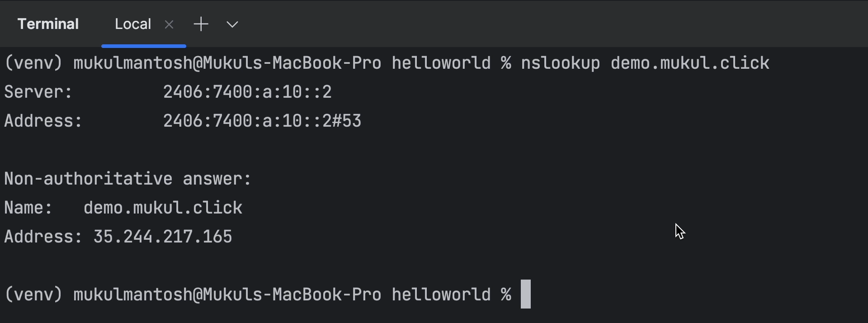The height and width of the screenshot is (323, 868).
Task: Click the server IP 2406:7400:a:10::2
Action: (x=247, y=92)
